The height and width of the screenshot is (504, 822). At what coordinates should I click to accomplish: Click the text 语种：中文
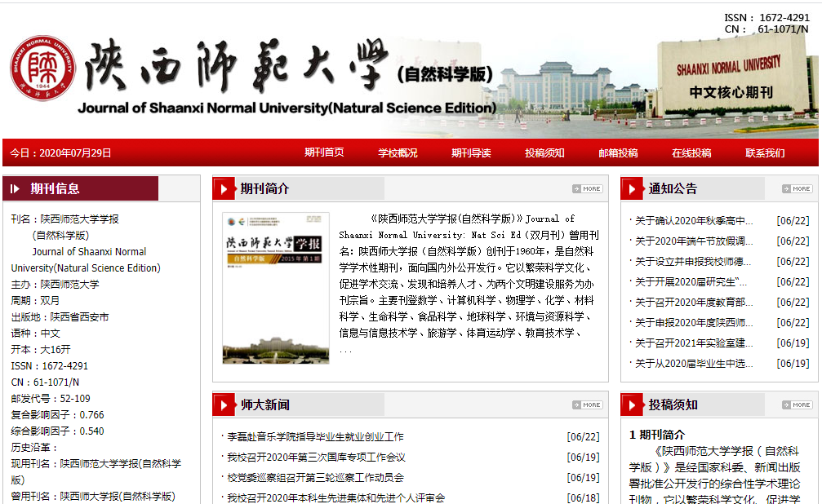coord(35,334)
